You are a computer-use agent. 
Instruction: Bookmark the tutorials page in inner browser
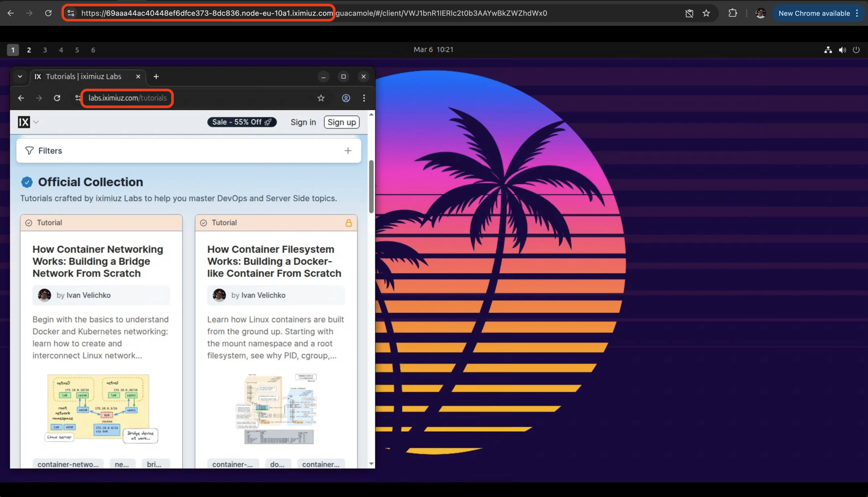click(321, 98)
